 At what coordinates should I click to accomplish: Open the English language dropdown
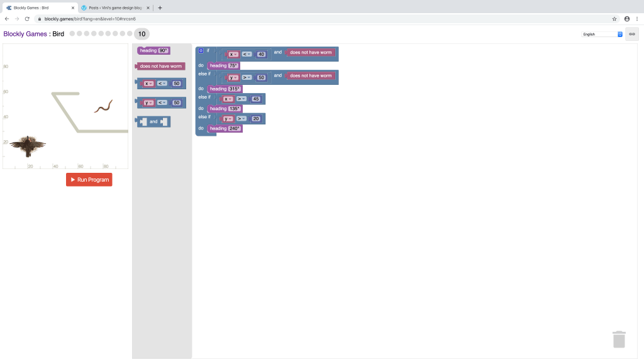601,34
